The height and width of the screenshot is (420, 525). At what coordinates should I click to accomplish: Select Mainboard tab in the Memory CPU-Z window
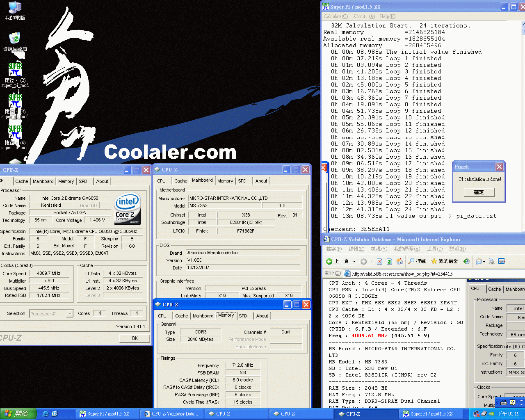tap(203, 316)
